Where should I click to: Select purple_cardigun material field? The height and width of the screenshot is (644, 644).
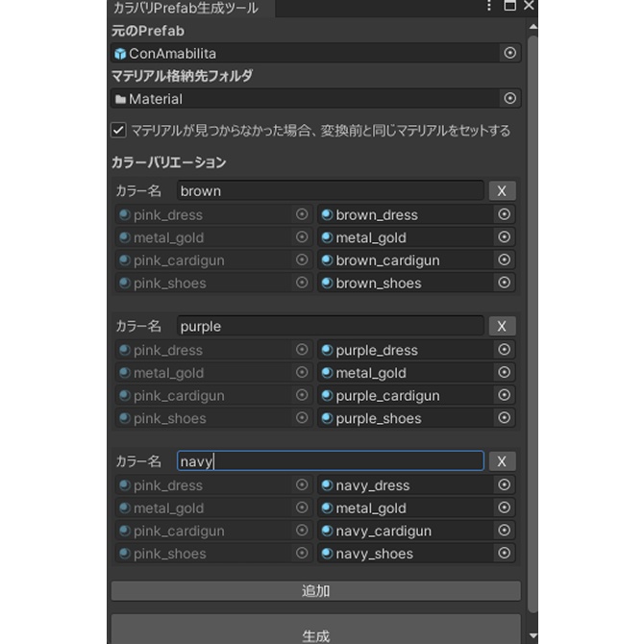416,395
